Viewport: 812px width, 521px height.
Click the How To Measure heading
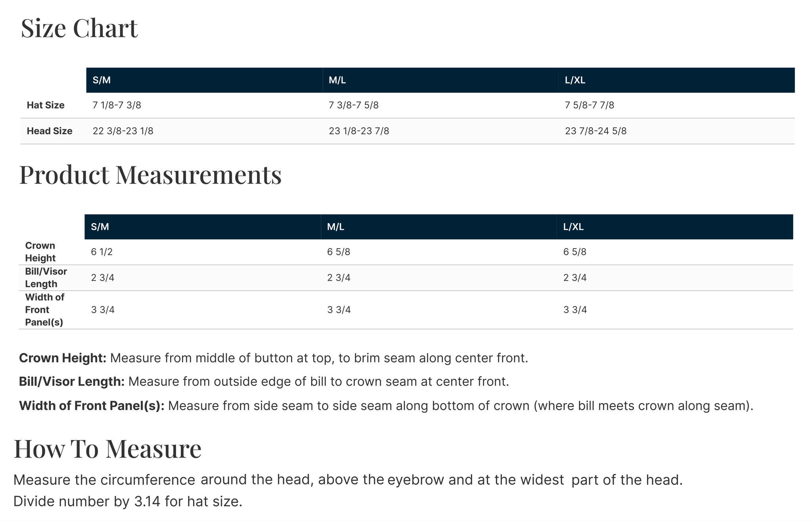107,448
